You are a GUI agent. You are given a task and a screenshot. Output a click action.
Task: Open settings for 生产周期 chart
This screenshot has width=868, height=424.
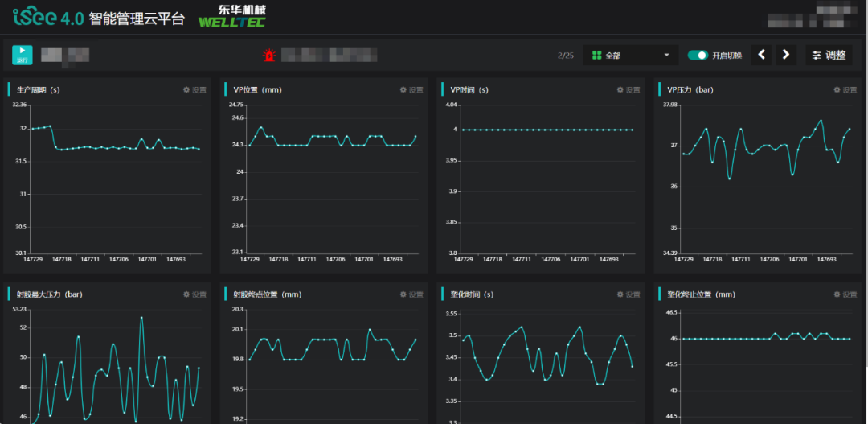click(x=194, y=90)
